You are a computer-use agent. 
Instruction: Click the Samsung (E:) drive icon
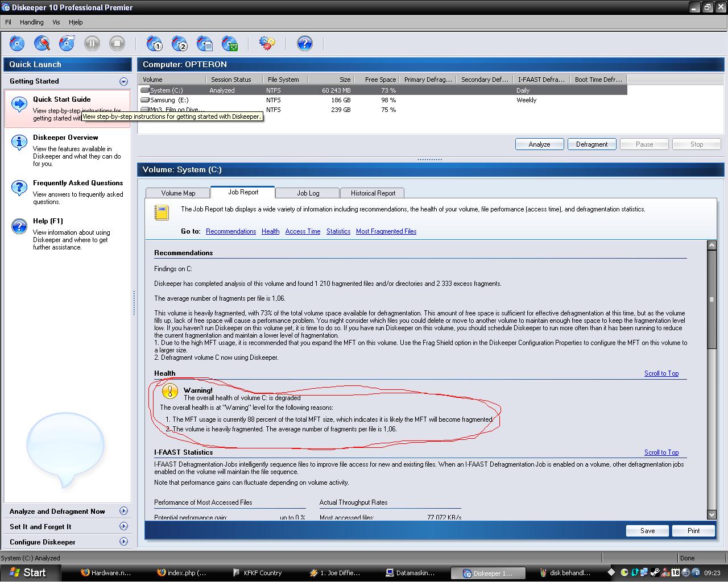click(x=146, y=100)
